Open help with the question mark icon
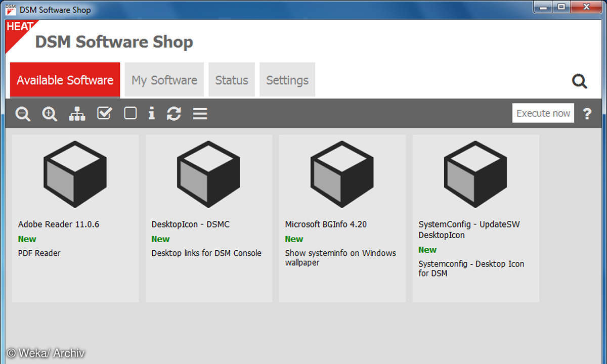 click(x=587, y=114)
